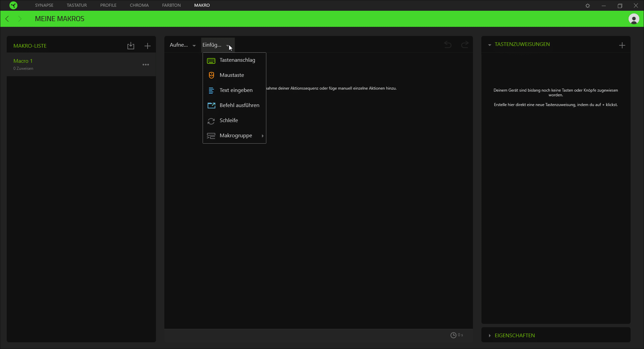644x349 pixels.
Task: Expand the Eigenschaften panel
Action: 515,335
